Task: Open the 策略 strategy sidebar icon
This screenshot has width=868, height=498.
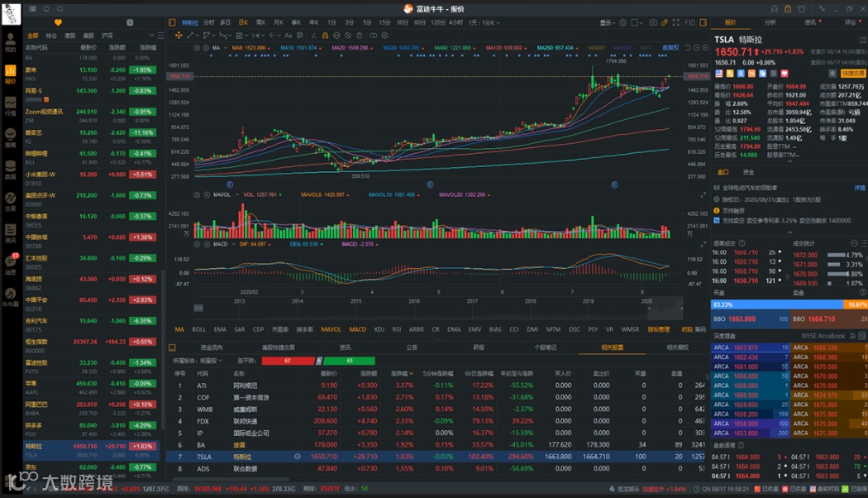Action: click(11, 136)
